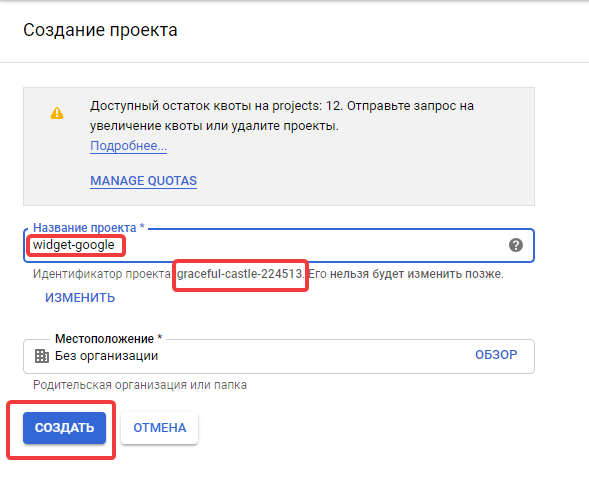Click the project ID text graceful-castle-224513
Viewport: 589px width, 488px height.
tap(240, 274)
